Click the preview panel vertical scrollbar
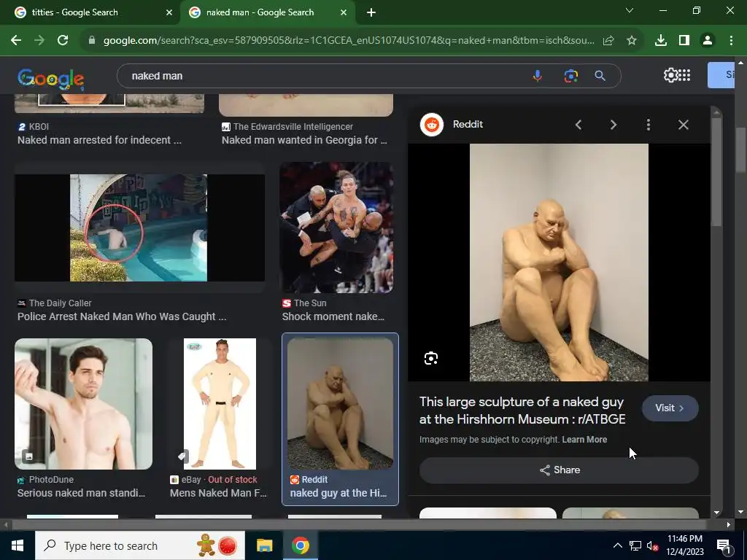 (x=716, y=171)
